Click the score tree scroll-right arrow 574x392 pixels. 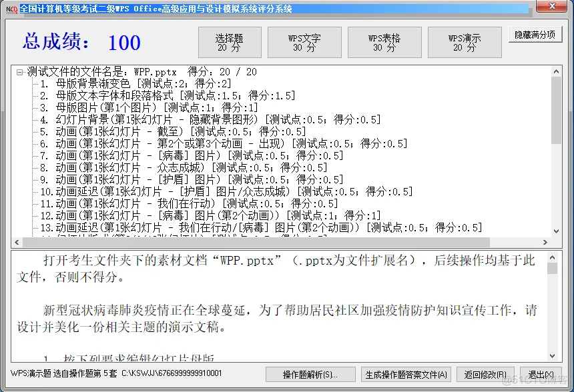pyautogui.click(x=545, y=242)
